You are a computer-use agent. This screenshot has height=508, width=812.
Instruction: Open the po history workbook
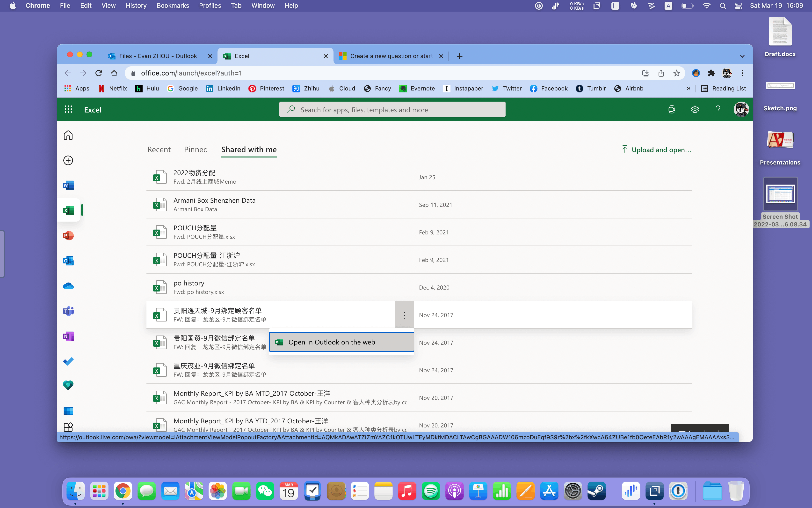(419, 287)
